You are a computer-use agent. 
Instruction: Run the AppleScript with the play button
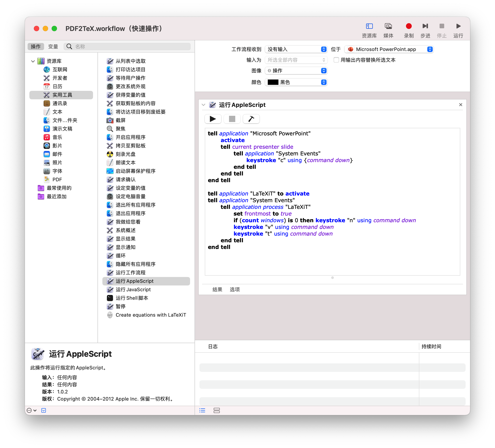[x=213, y=119]
